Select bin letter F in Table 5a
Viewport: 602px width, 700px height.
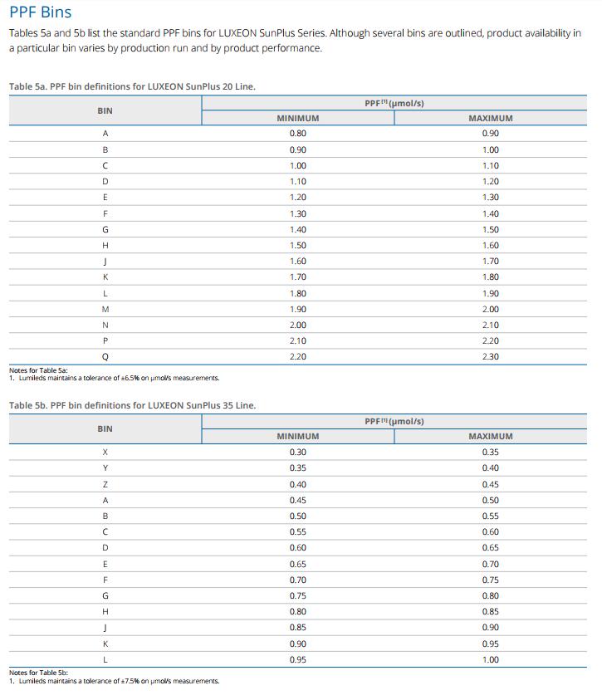[x=105, y=214]
